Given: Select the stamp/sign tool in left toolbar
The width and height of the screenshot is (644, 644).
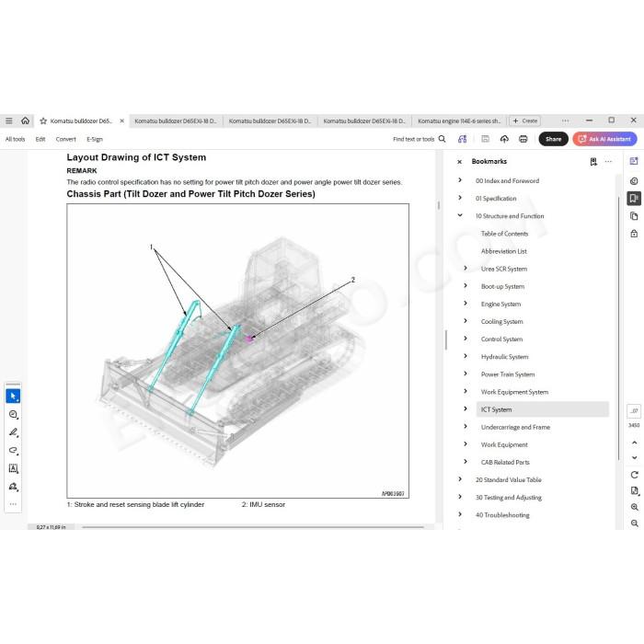Looking at the screenshot, I should point(13,487).
